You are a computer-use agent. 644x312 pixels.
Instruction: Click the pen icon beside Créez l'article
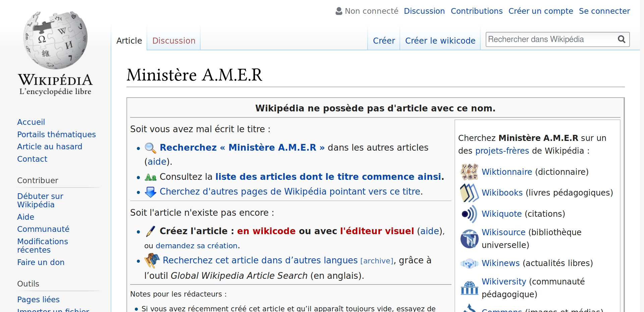151,231
